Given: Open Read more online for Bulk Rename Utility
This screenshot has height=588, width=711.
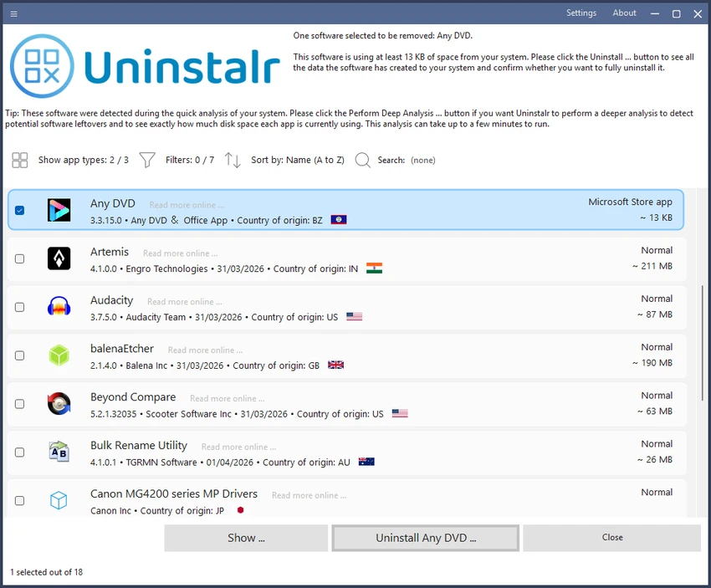Looking at the screenshot, I should 238,447.
